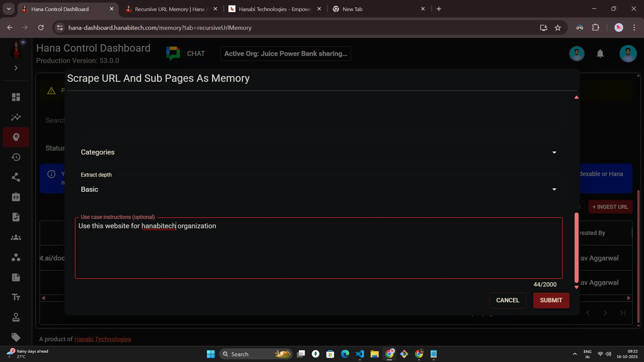The height and width of the screenshot is (362, 644).
Task: Click the dialog's vertical scrollbar thumb
Action: 576,248
